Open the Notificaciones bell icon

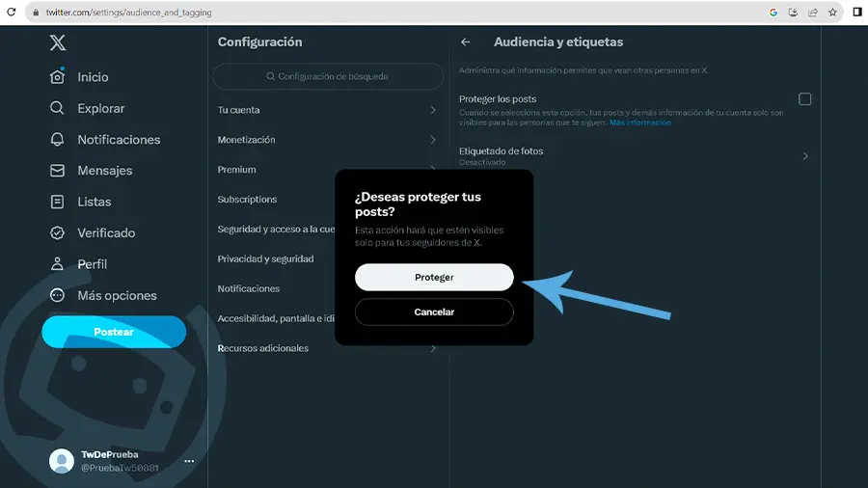pyautogui.click(x=57, y=140)
